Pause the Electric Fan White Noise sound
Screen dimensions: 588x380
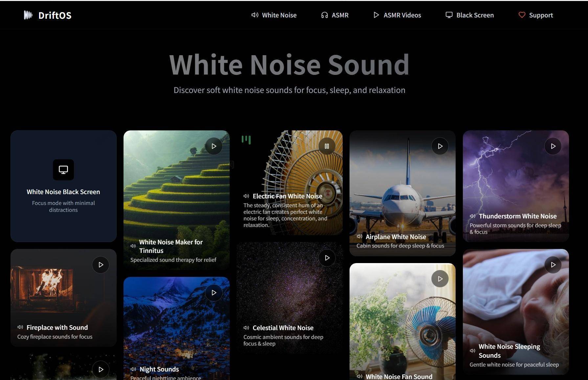pos(327,146)
